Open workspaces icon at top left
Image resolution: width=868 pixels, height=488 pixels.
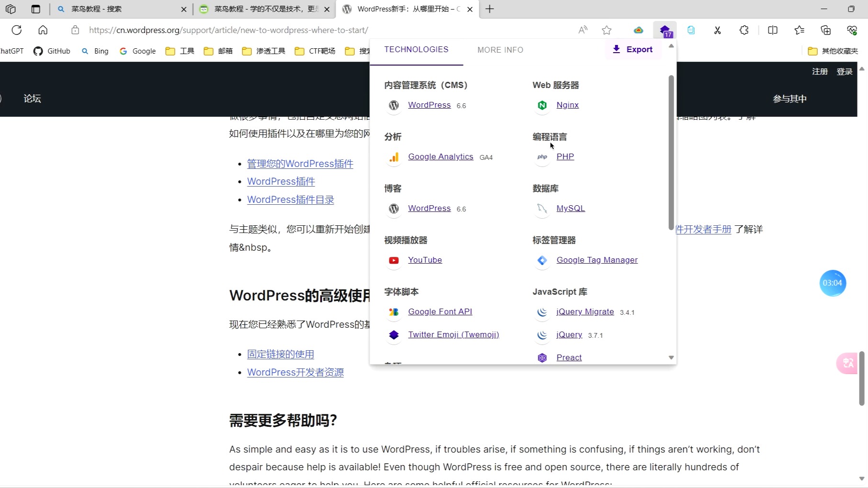click(x=11, y=9)
